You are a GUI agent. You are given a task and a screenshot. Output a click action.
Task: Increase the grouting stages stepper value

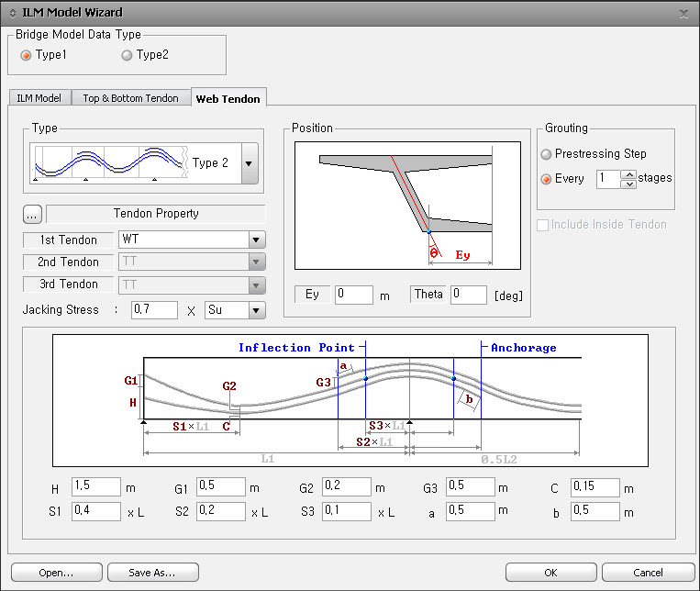[x=628, y=173]
